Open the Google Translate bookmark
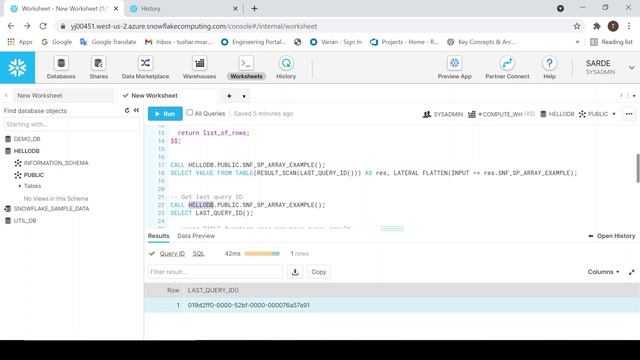The height and width of the screenshot is (360, 640). coord(108,42)
